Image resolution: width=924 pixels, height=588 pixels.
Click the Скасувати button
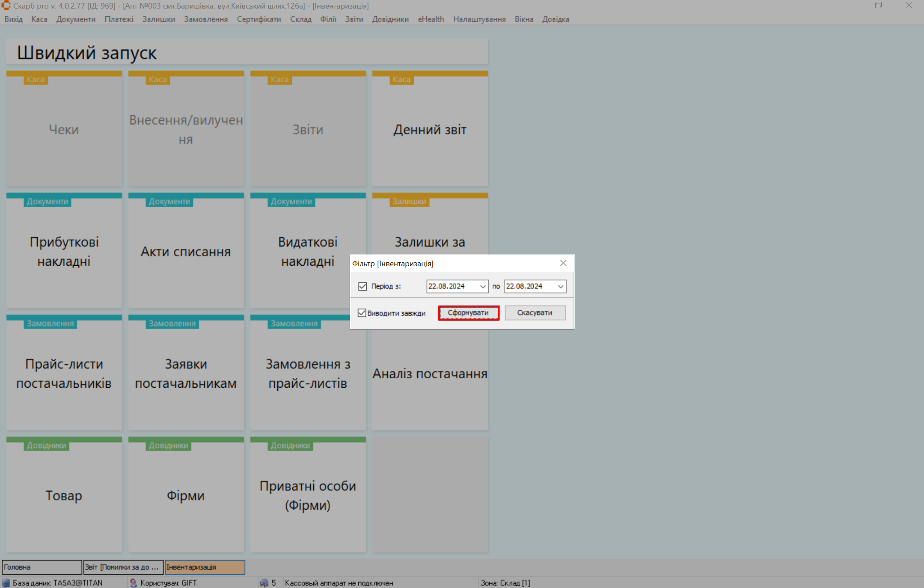[x=535, y=313]
